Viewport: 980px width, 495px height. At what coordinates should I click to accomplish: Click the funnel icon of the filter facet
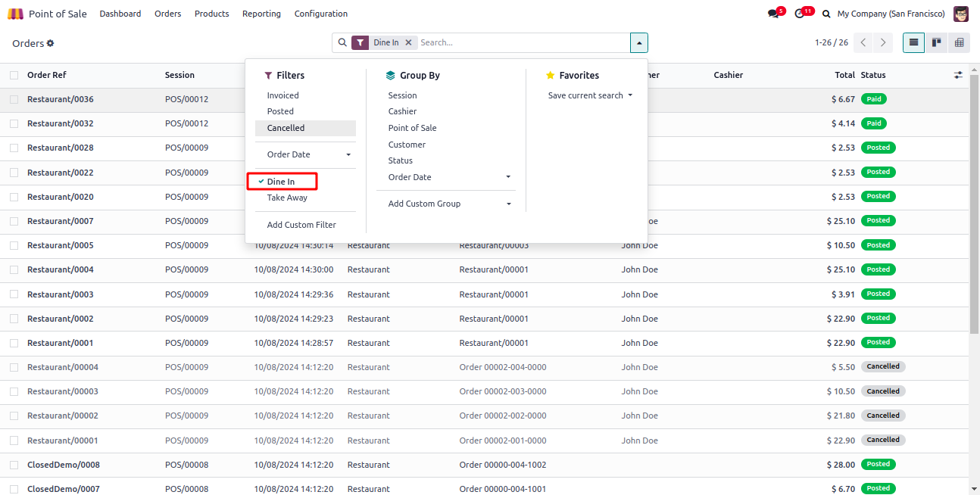(x=360, y=42)
